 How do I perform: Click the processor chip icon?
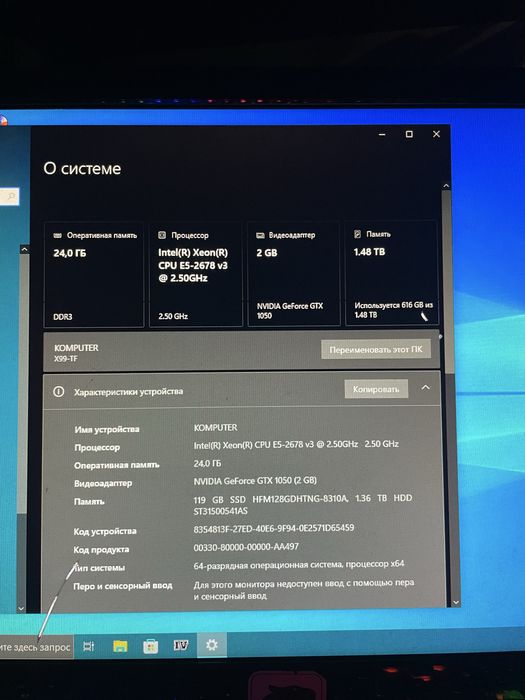162,235
